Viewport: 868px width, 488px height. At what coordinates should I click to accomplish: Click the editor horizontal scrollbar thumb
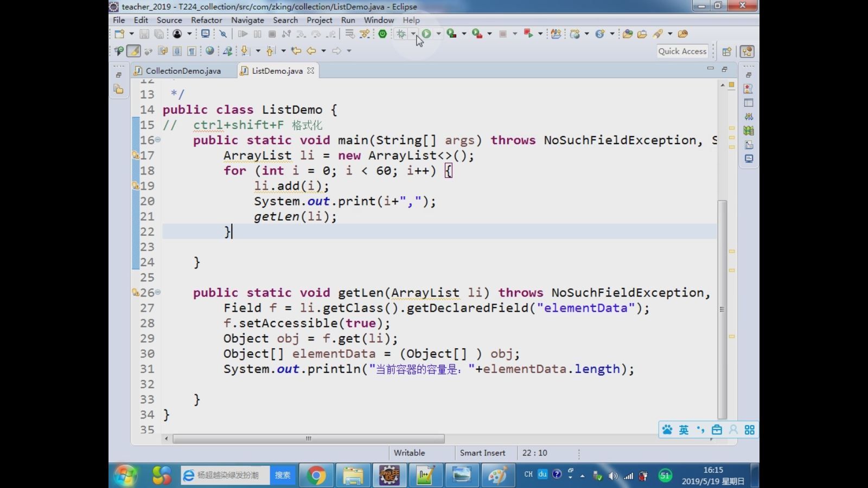308,439
